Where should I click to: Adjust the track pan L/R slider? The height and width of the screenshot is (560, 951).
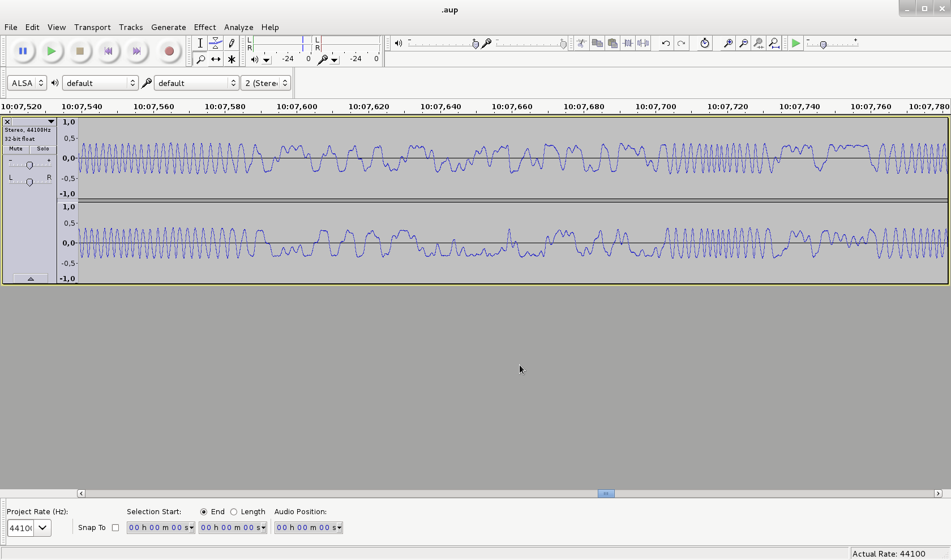[x=29, y=181]
